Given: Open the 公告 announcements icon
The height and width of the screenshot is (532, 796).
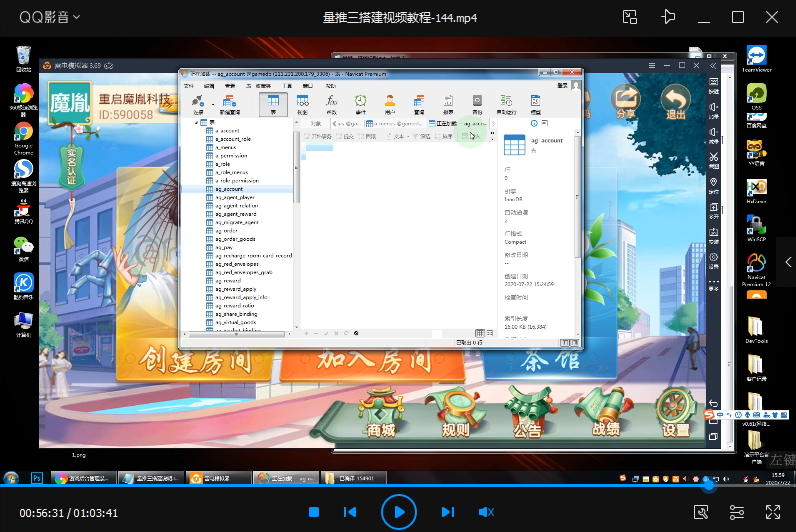Looking at the screenshot, I should click(528, 413).
